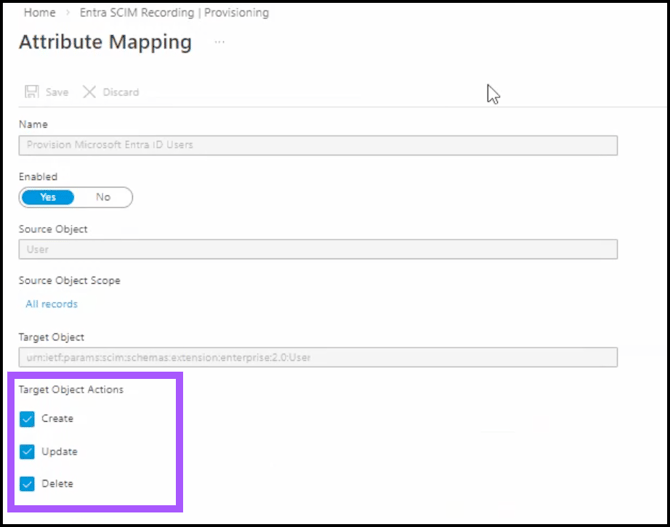Click the Discard X icon

coord(89,92)
